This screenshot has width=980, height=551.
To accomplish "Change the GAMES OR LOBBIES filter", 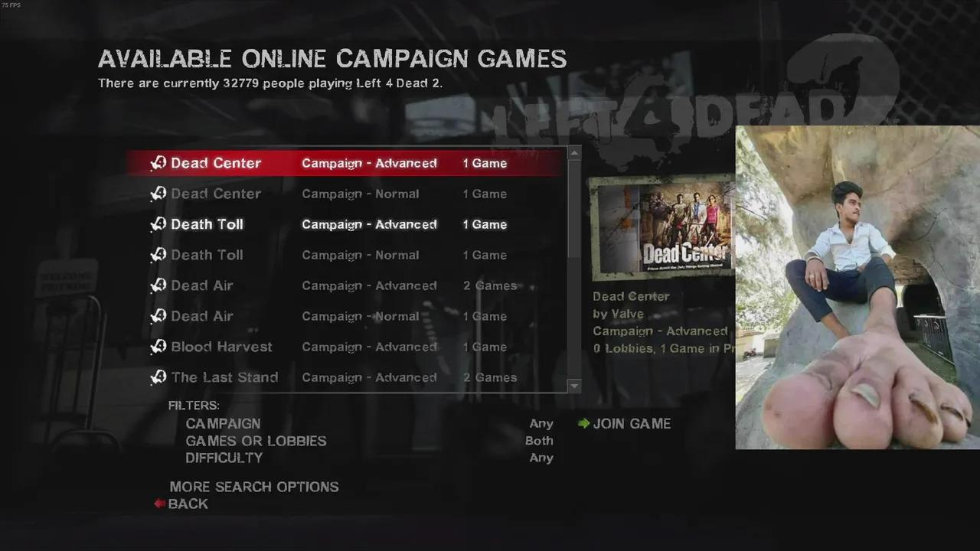I will (369, 441).
